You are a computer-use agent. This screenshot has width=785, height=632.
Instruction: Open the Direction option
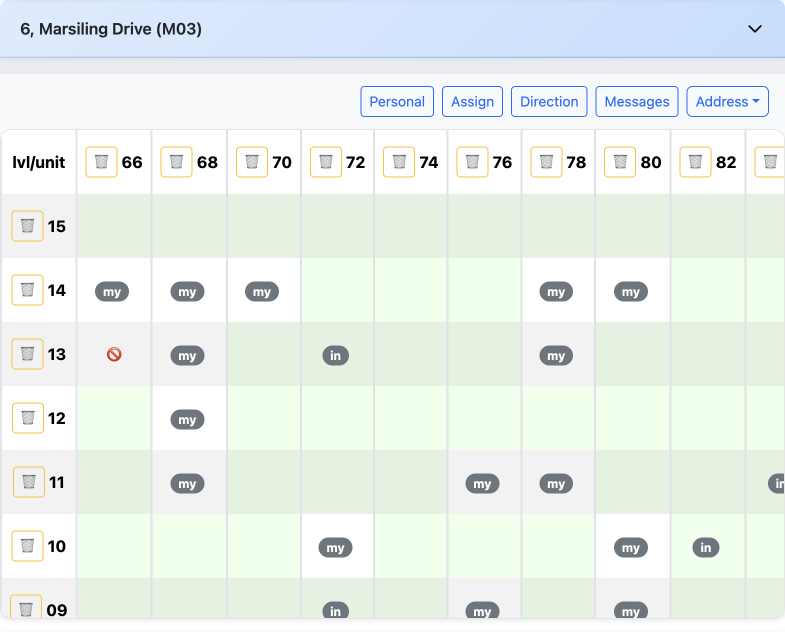click(x=549, y=102)
